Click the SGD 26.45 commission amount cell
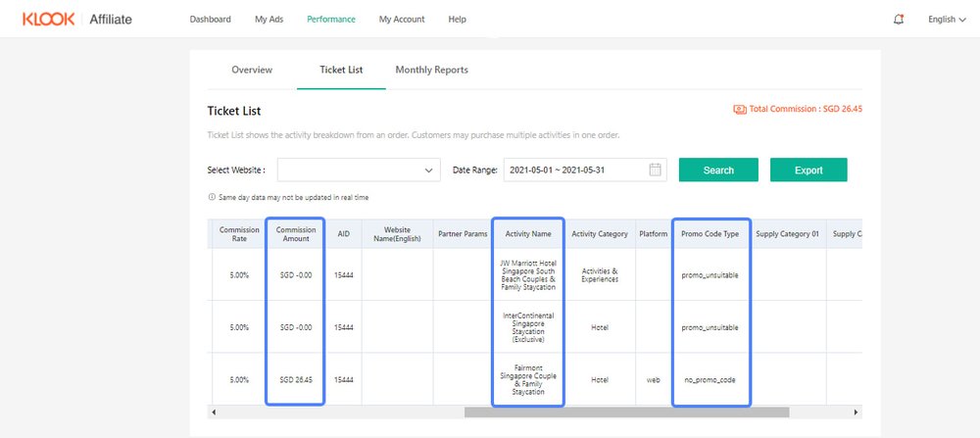This screenshot has height=438, width=980. point(296,380)
